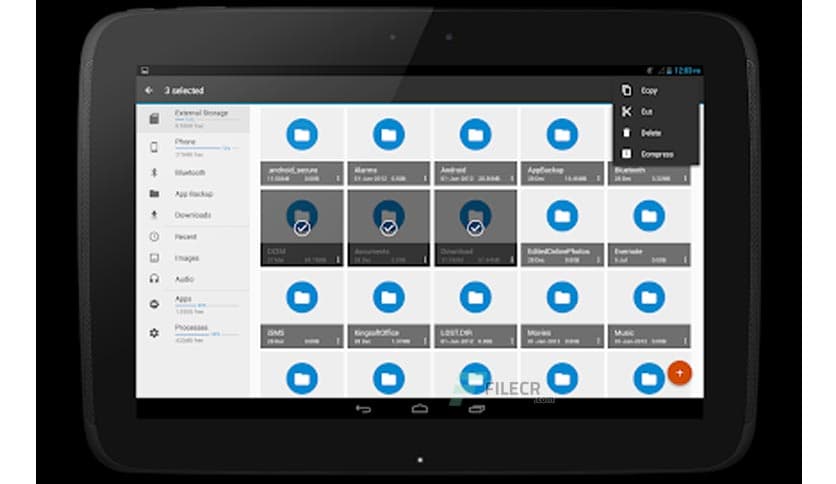The image size is (836, 484).
Task: Click the Images picture icon in sidebar
Action: click(x=154, y=258)
